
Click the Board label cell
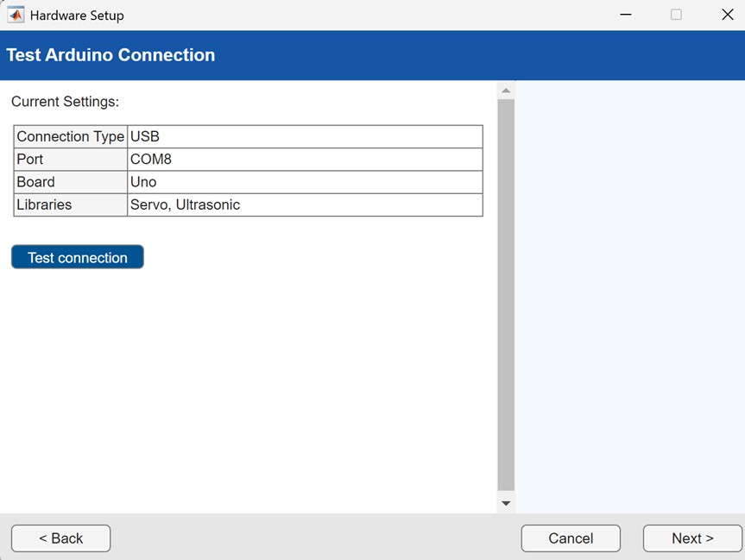pyautogui.click(x=71, y=182)
